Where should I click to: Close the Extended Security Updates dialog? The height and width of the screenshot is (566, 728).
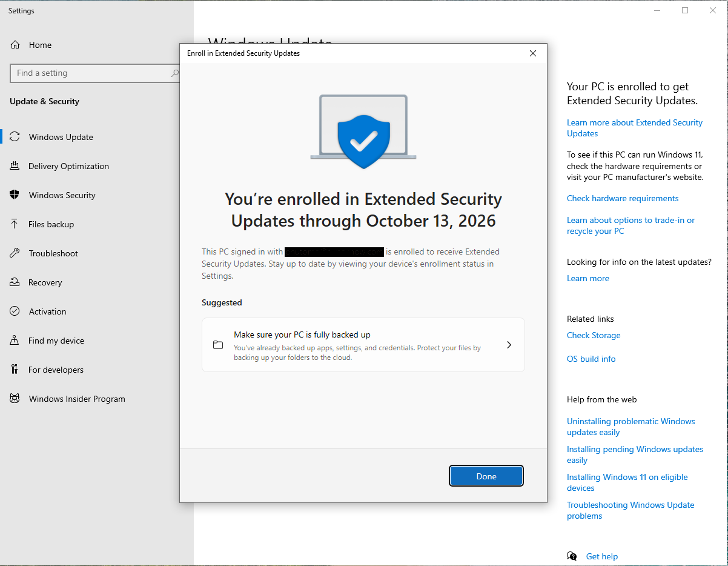click(533, 53)
